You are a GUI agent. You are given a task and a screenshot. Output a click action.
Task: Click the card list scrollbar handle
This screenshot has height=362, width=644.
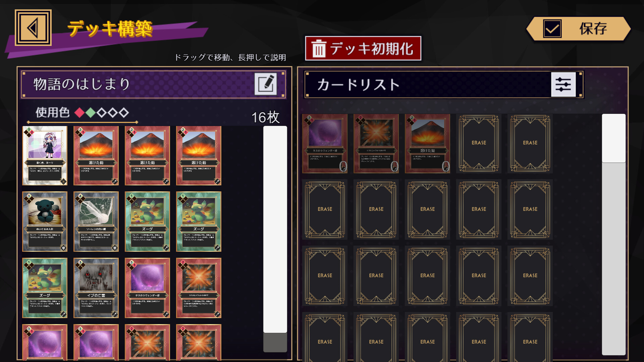pos(613,138)
